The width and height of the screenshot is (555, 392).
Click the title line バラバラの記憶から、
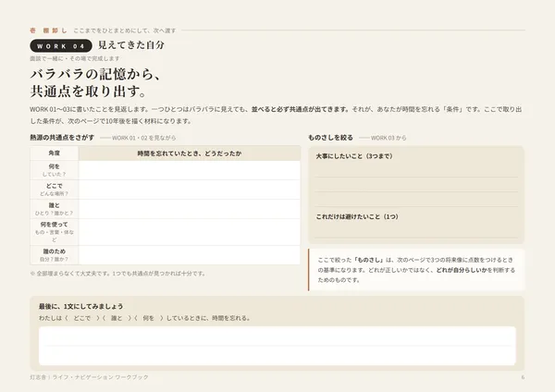pos(95,74)
